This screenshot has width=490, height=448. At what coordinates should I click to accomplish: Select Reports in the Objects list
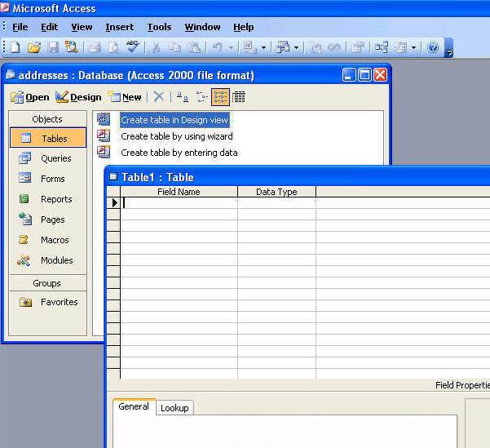(47, 199)
